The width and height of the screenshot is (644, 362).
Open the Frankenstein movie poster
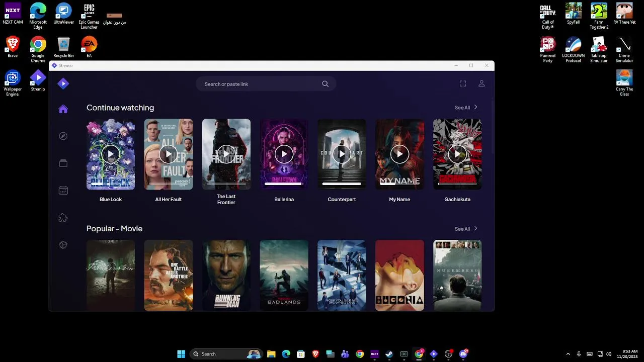click(x=111, y=275)
